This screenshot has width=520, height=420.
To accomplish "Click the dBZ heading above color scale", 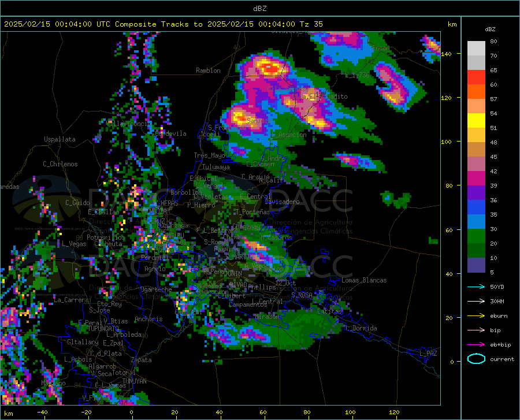I will 490,29.
